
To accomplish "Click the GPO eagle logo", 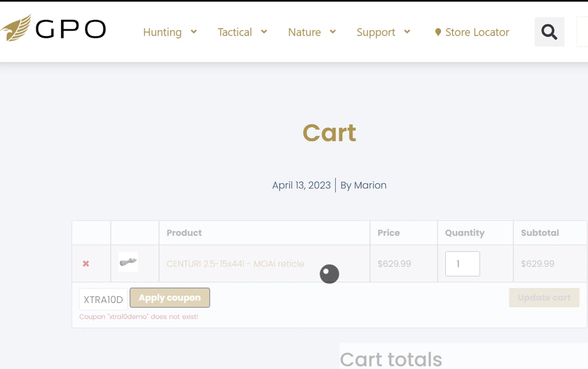I will (53, 28).
